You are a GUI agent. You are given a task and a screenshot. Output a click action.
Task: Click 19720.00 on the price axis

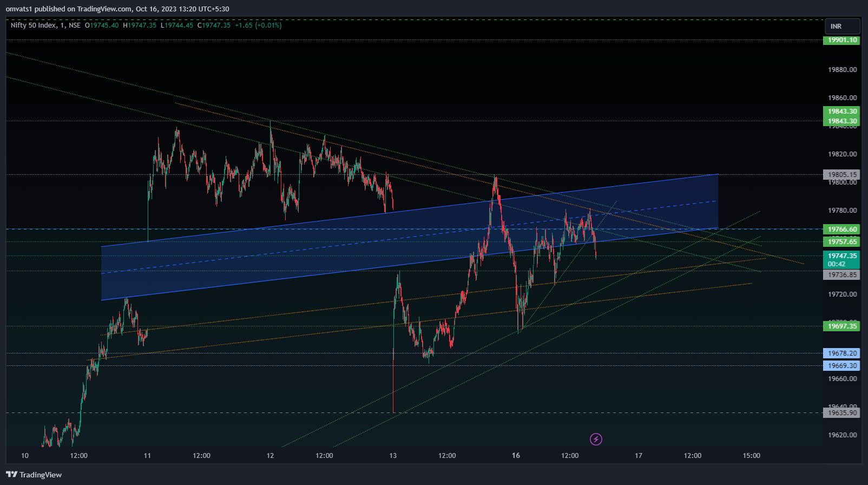point(843,294)
